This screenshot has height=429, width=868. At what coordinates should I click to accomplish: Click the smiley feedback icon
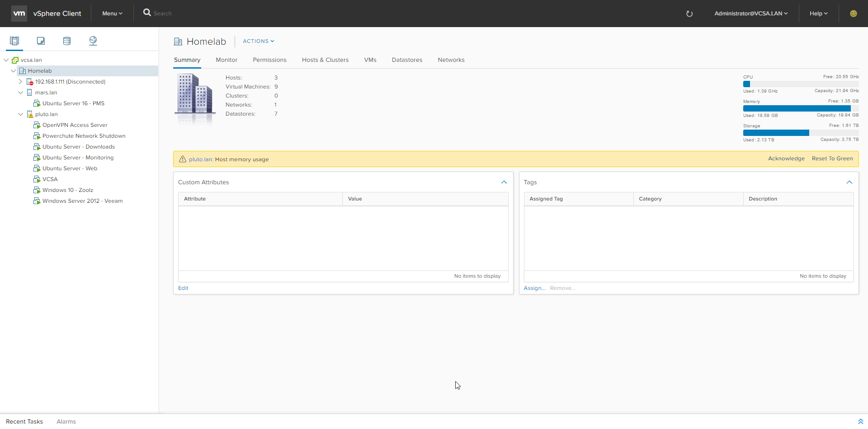pyautogui.click(x=854, y=14)
